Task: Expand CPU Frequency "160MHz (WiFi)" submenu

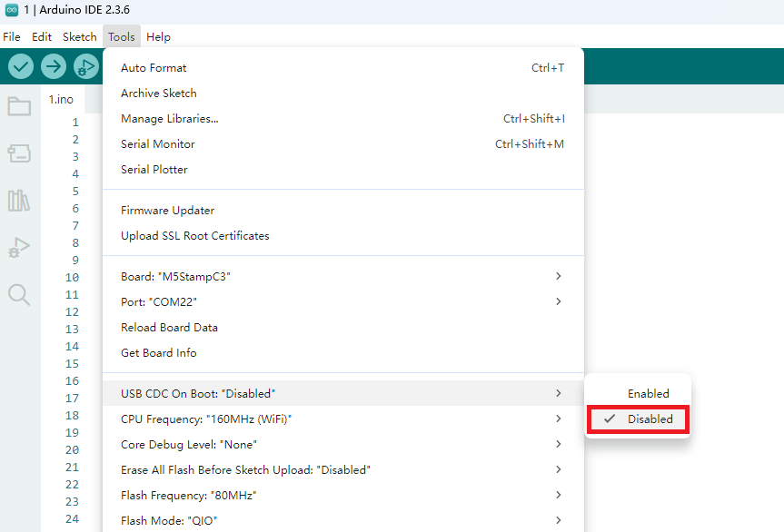Action: point(343,419)
